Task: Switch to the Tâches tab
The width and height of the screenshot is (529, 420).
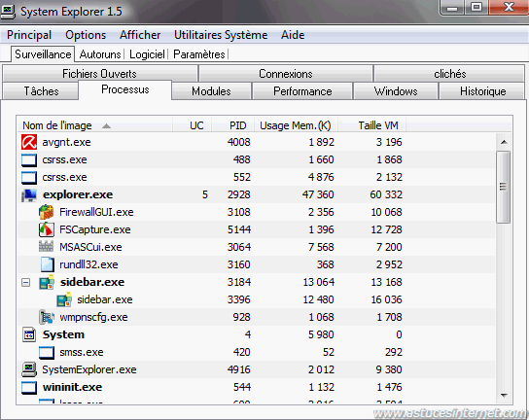Action: tap(41, 91)
